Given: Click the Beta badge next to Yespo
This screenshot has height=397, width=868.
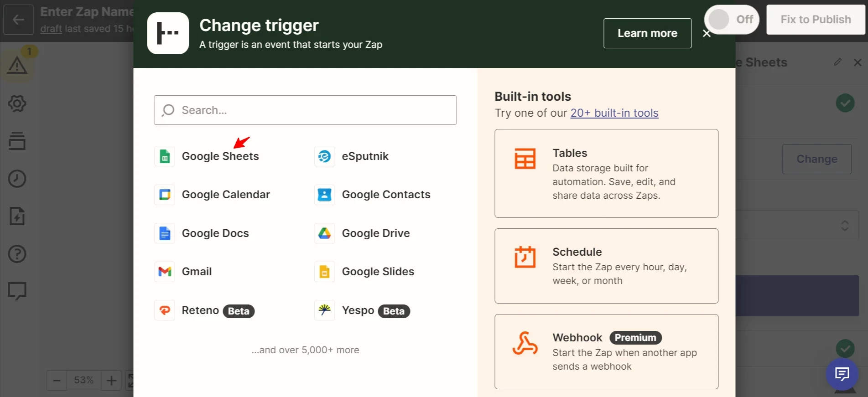Looking at the screenshot, I should click(x=394, y=311).
